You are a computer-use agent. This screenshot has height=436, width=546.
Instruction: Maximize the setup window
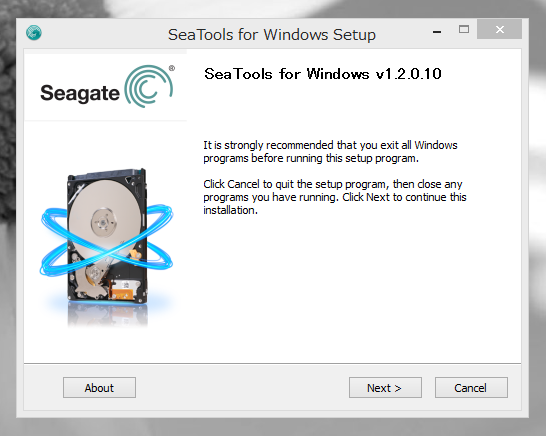[x=464, y=29]
